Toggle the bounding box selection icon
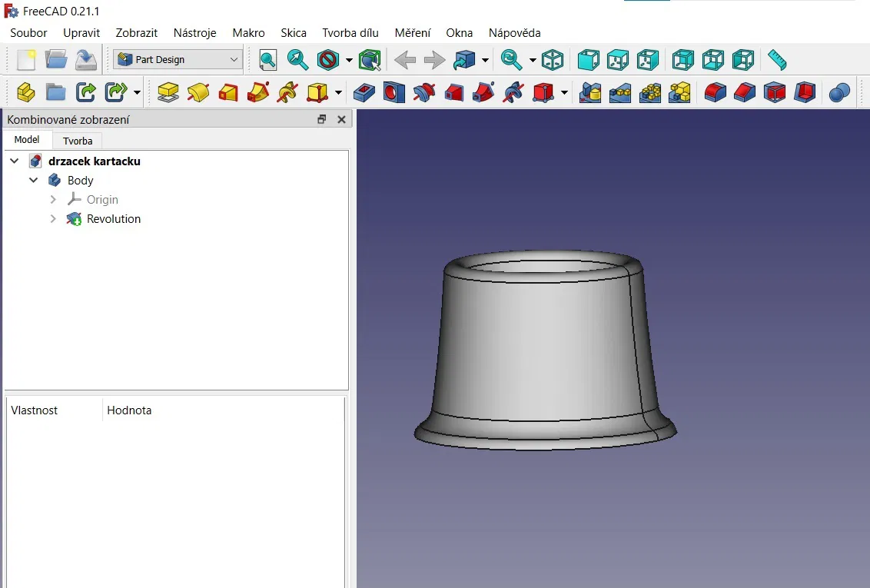870x588 pixels. point(370,60)
